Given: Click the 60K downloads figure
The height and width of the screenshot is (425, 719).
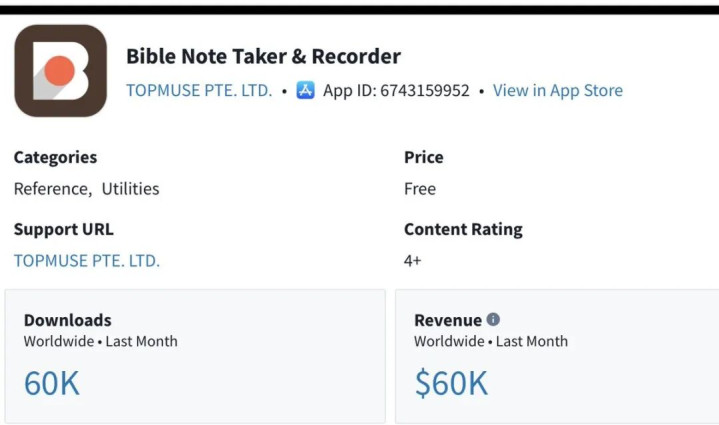Looking at the screenshot, I should click(x=52, y=383).
